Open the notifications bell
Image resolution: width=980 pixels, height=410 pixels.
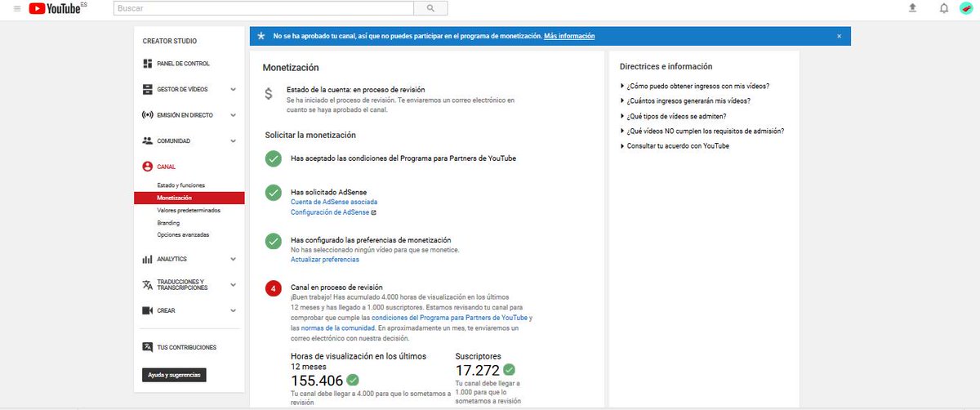pos(944,8)
